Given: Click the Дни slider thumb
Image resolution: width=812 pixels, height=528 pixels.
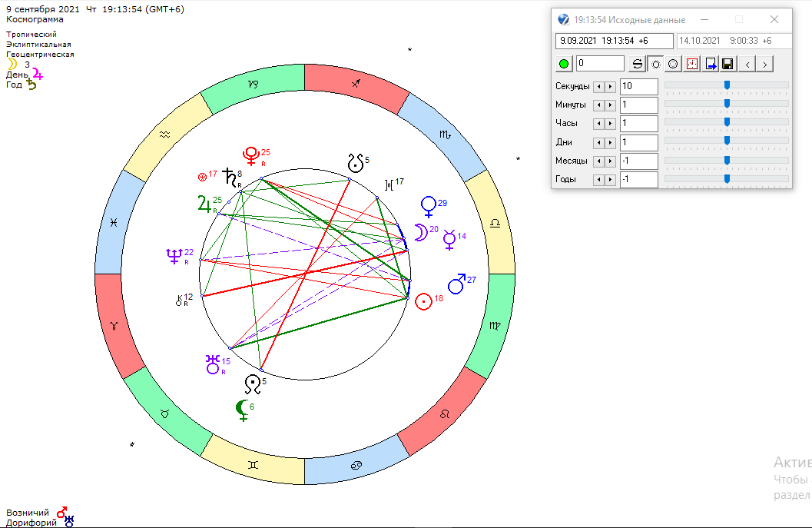Looking at the screenshot, I should point(727,141).
